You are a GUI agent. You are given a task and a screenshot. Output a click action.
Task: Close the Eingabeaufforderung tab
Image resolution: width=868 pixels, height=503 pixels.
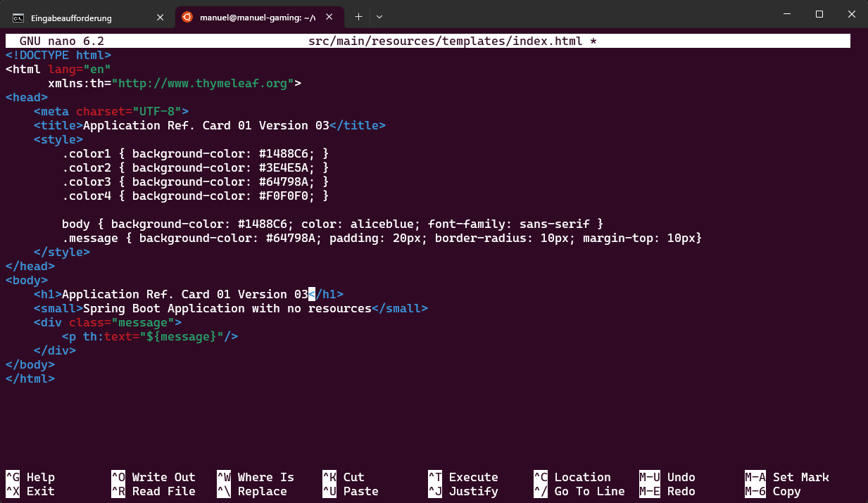[160, 18]
